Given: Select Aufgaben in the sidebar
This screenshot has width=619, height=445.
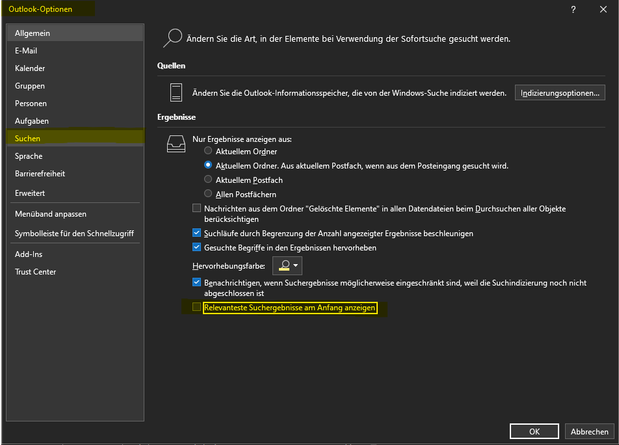Looking at the screenshot, I should pos(75,121).
